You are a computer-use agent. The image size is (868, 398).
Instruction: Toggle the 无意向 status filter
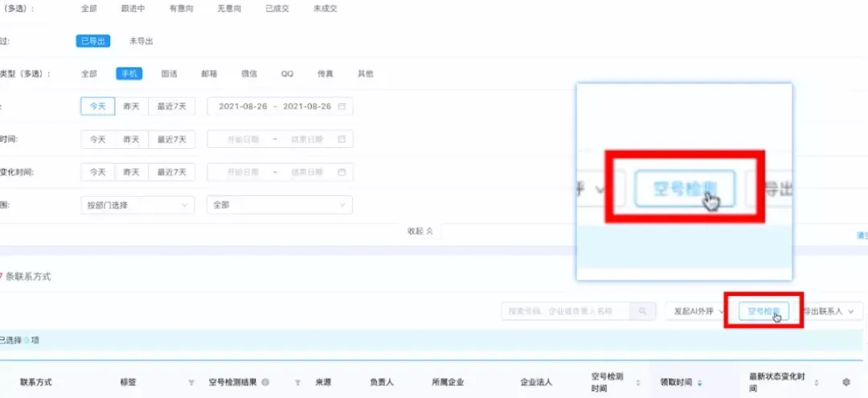[229, 9]
